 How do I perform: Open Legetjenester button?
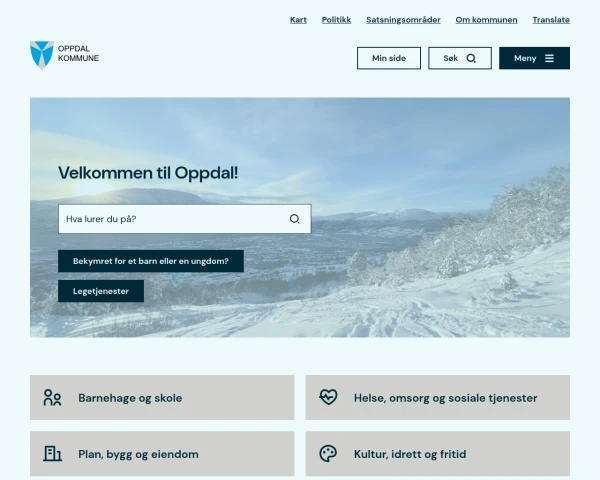101,291
